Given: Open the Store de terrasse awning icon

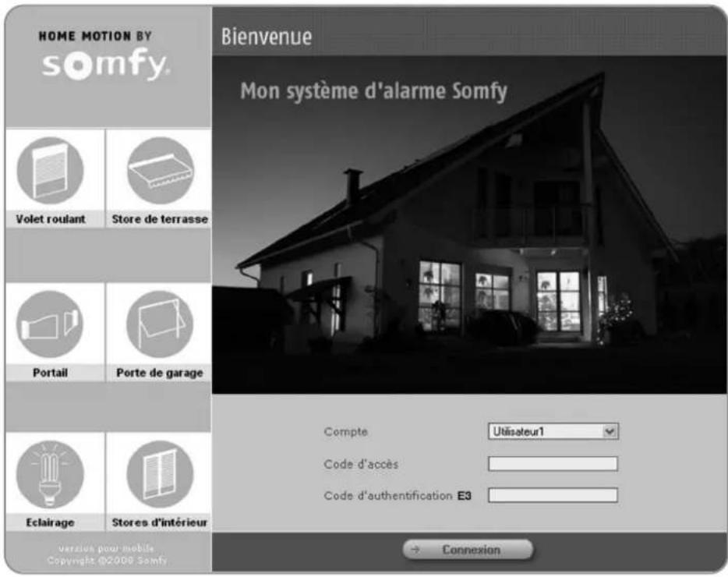Looking at the screenshot, I should pos(161,171).
